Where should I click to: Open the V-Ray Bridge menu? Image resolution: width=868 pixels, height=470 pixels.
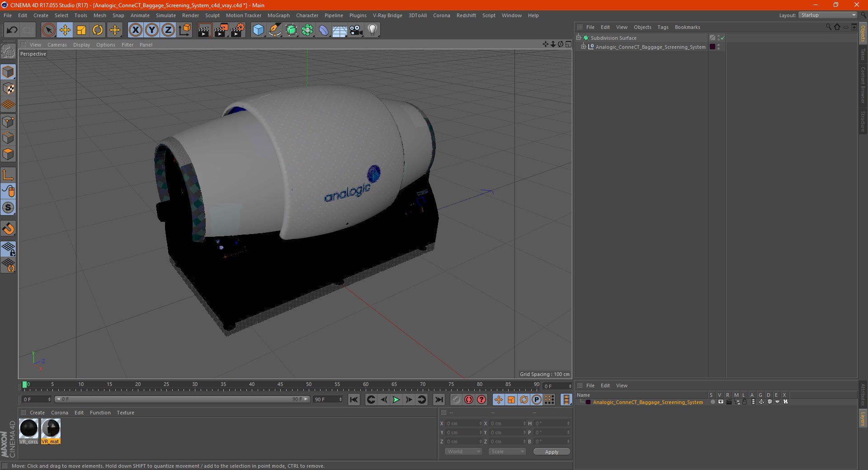387,15
